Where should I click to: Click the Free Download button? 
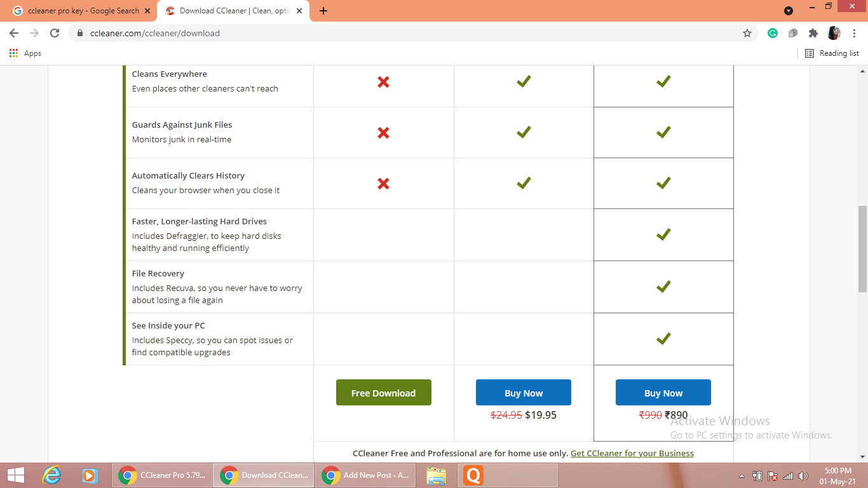click(384, 393)
